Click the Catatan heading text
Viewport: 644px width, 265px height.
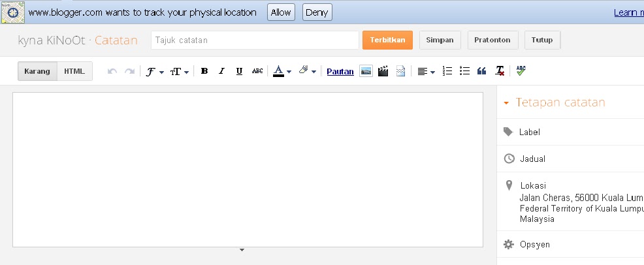point(116,40)
